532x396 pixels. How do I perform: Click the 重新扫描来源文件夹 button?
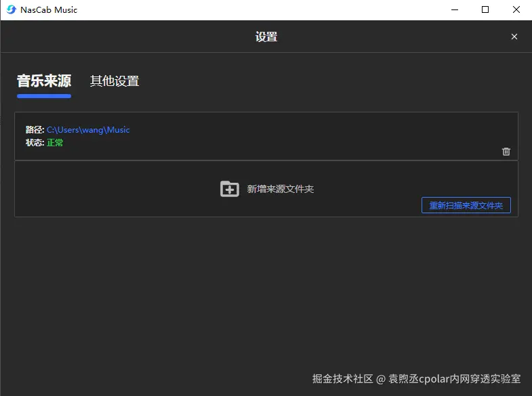(x=466, y=205)
